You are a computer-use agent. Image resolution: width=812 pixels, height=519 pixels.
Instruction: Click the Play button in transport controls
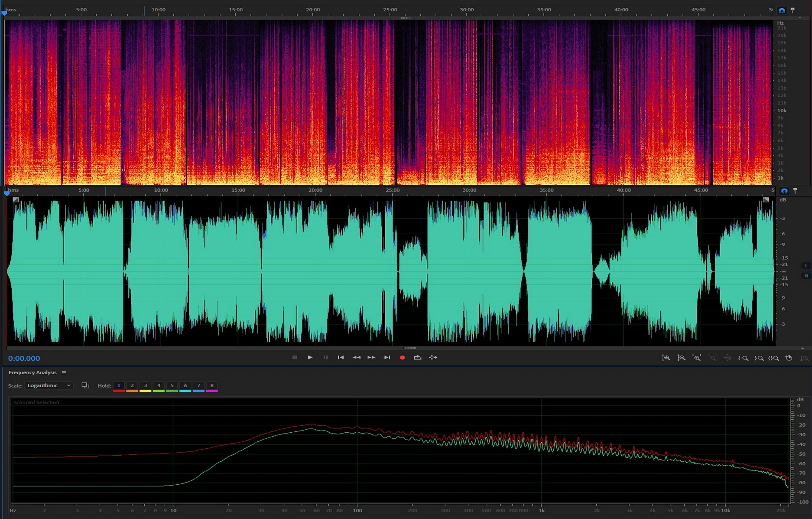(x=310, y=357)
